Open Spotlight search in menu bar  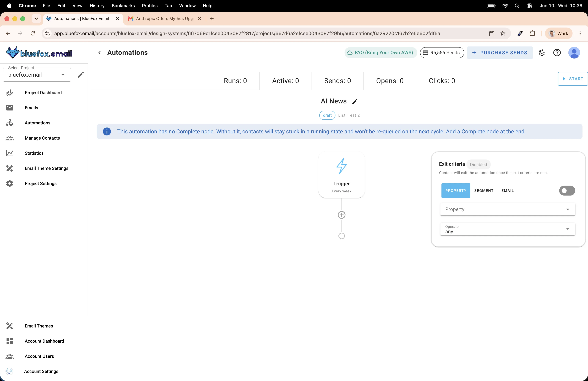tap(517, 6)
